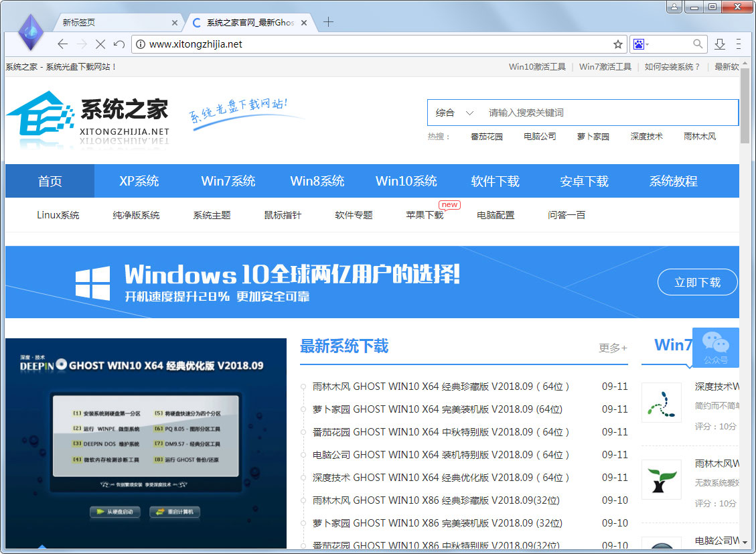This screenshot has height=554, width=756.
Task: Select hot search 雨林木风
Action: tap(700, 137)
